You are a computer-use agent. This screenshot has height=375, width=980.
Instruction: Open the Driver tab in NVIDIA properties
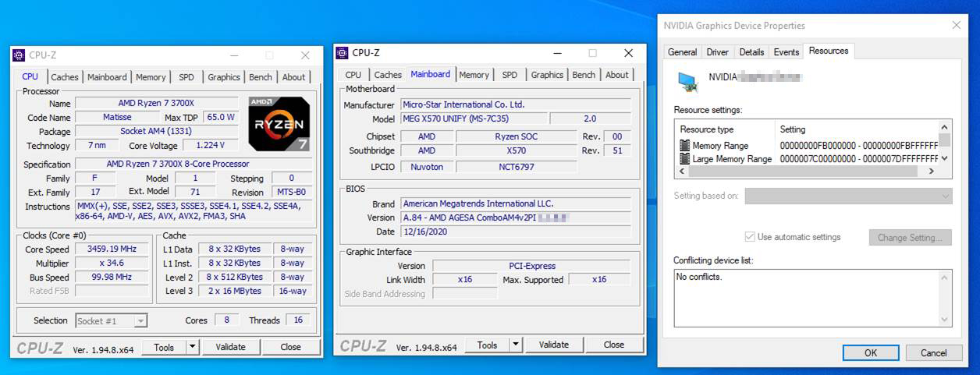717,52
